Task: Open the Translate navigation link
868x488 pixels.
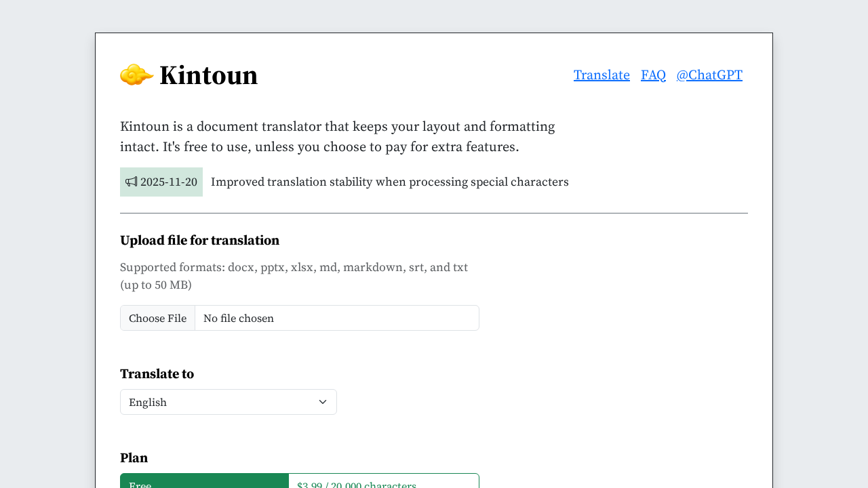Action: (x=601, y=75)
